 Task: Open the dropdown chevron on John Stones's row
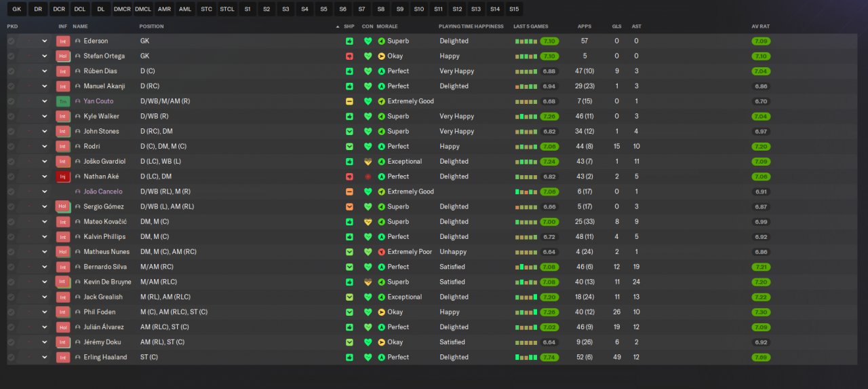click(x=45, y=131)
